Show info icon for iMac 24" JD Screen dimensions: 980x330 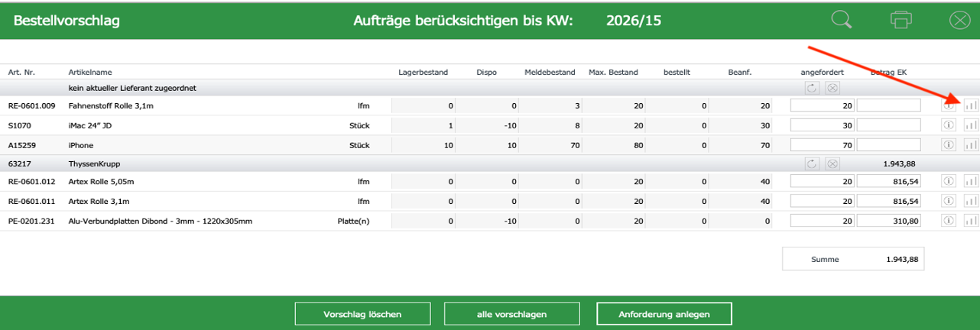coord(949,125)
